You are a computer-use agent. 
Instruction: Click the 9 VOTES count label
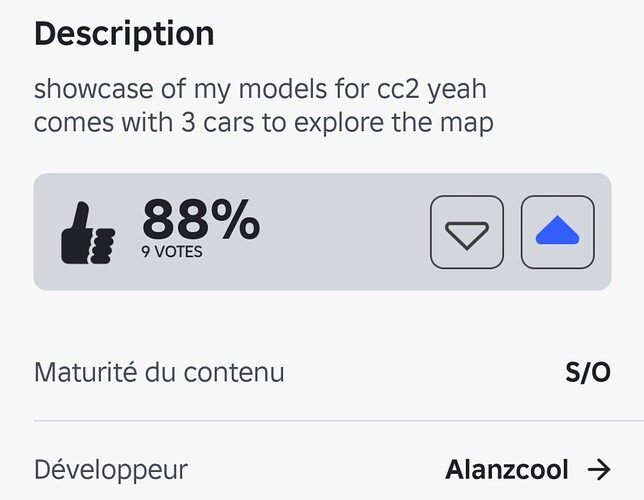point(171,252)
